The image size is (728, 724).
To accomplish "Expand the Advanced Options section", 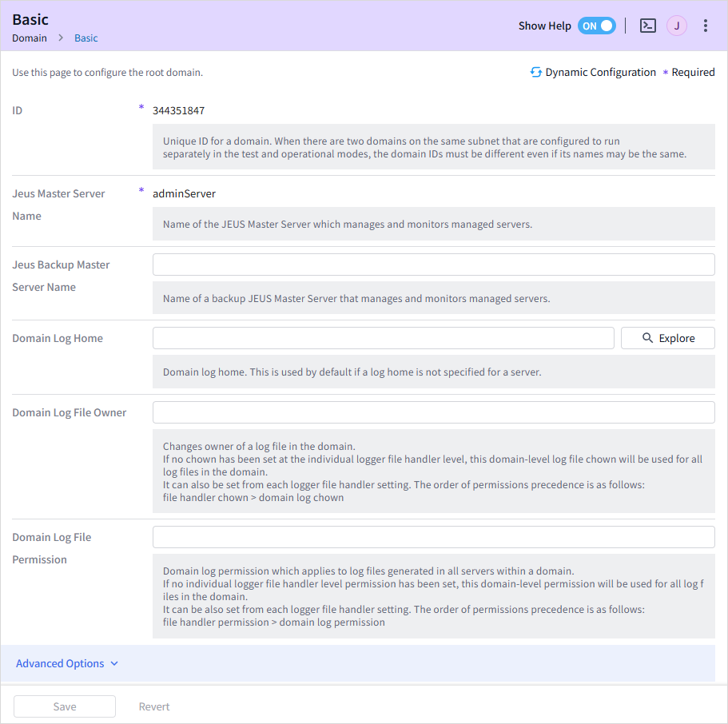I will click(x=60, y=663).
